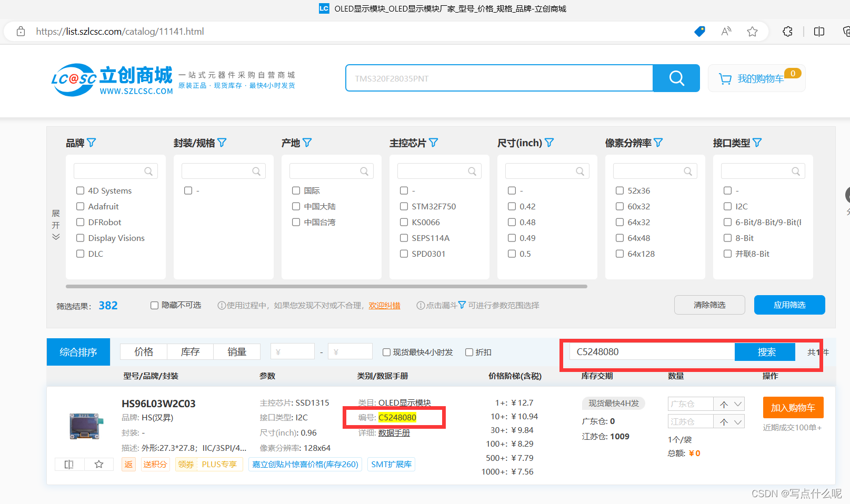This screenshot has width=850, height=504.
Task: Check the 中国大陆 origin checkbox
Action: [x=296, y=206]
